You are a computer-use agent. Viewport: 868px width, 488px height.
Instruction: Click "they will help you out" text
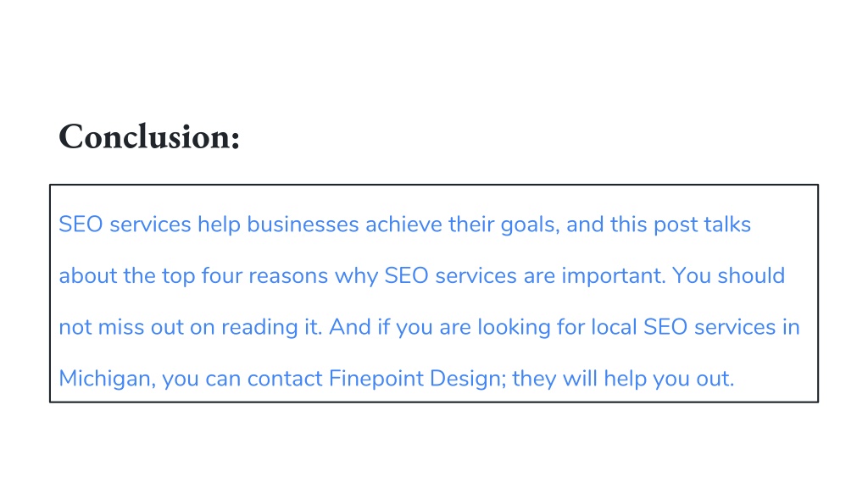coord(622,379)
